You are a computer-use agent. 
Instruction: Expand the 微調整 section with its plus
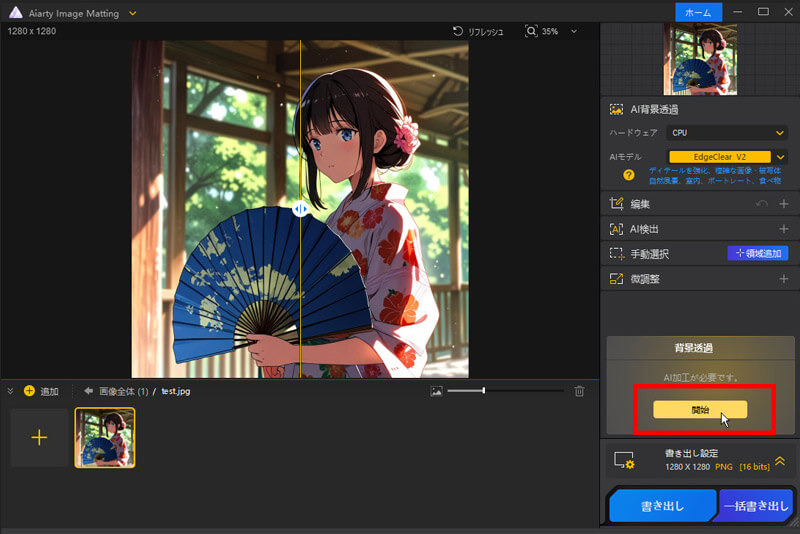[784, 279]
